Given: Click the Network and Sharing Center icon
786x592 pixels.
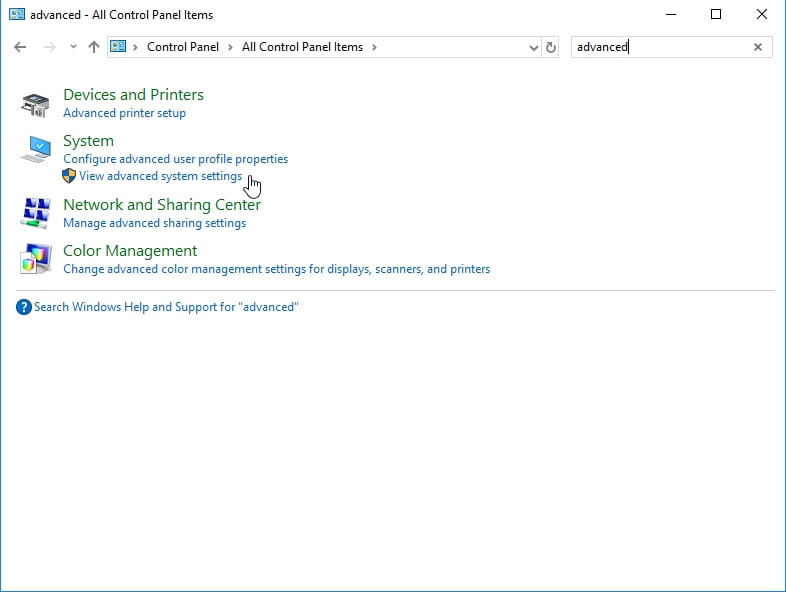Looking at the screenshot, I should click(x=35, y=213).
